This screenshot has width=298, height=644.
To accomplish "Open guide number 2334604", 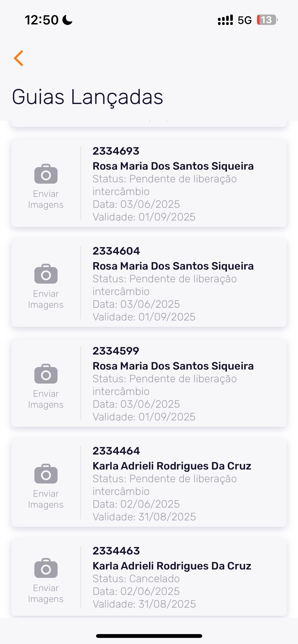I will [x=116, y=251].
